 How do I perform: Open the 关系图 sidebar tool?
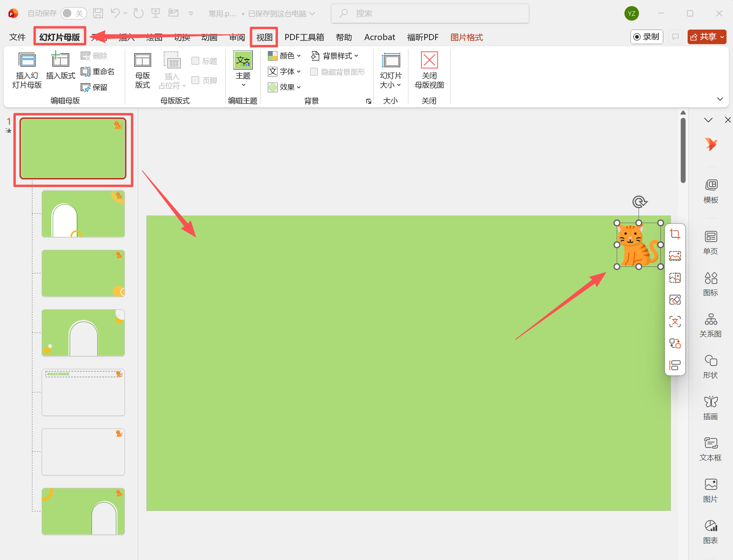tap(711, 325)
